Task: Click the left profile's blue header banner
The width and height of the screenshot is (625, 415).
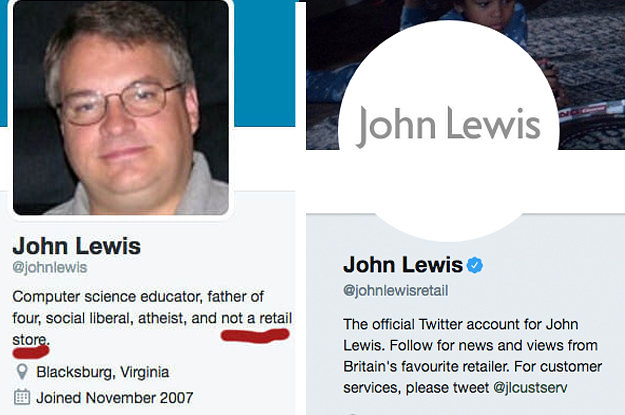Action: 265,63
